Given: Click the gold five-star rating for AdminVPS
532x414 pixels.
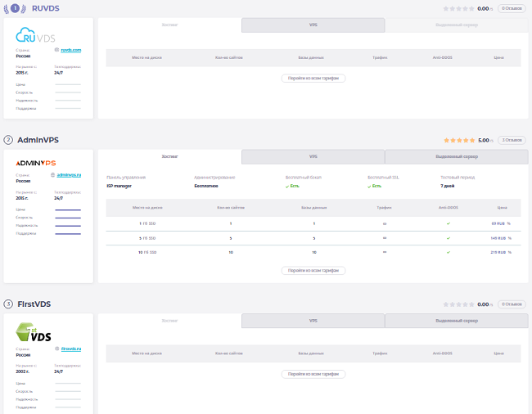Looking at the screenshot, I should (459, 140).
